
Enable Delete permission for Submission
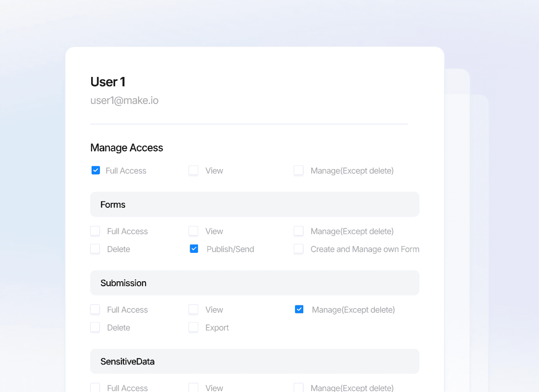95,327
